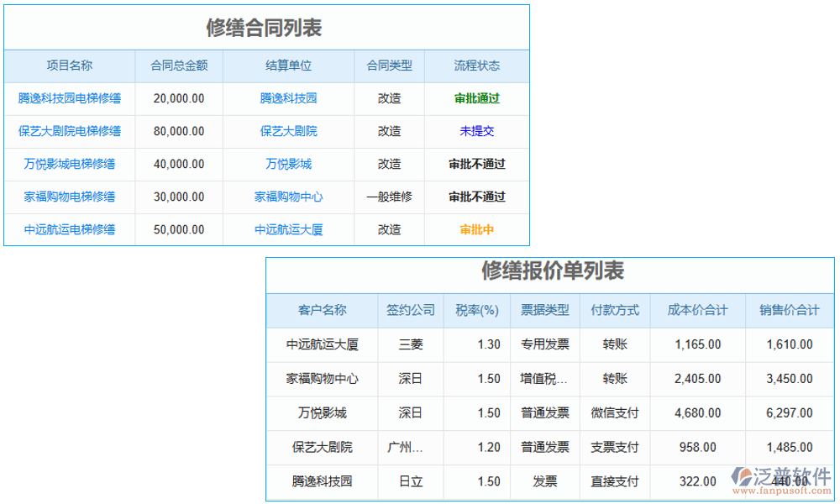Click the 审批通过 status label
This screenshot has width=840, height=504.
point(479,98)
